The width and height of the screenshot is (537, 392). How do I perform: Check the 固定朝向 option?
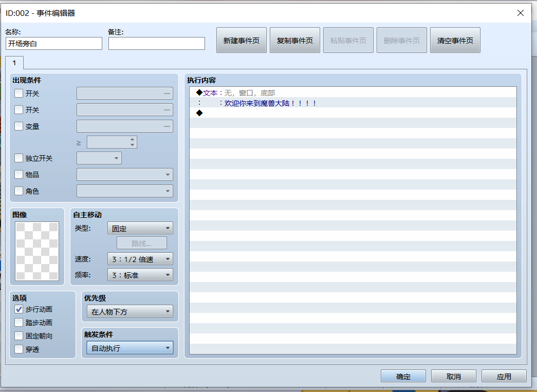[19, 336]
